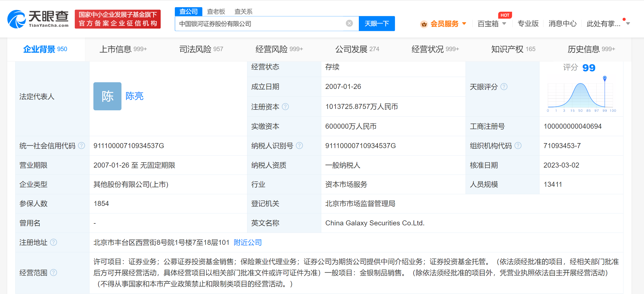Click the 陈 avatar thumbnail

(x=107, y=96)
